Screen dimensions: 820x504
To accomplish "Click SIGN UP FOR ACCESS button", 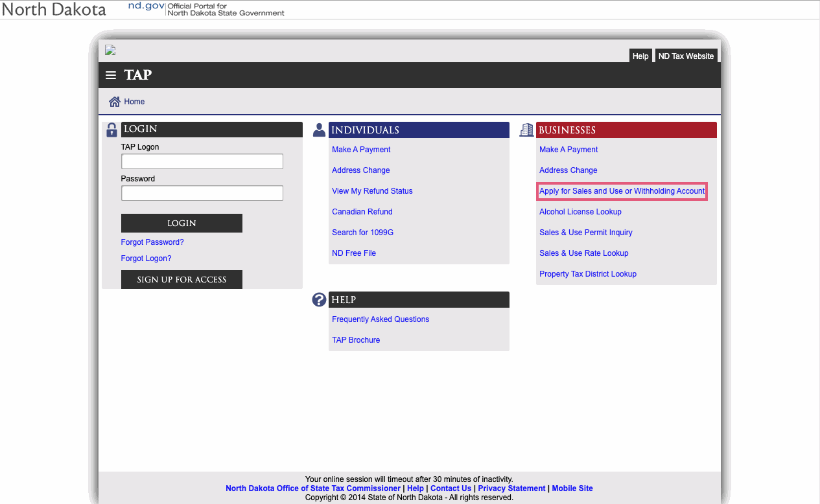I will [182, 280].
